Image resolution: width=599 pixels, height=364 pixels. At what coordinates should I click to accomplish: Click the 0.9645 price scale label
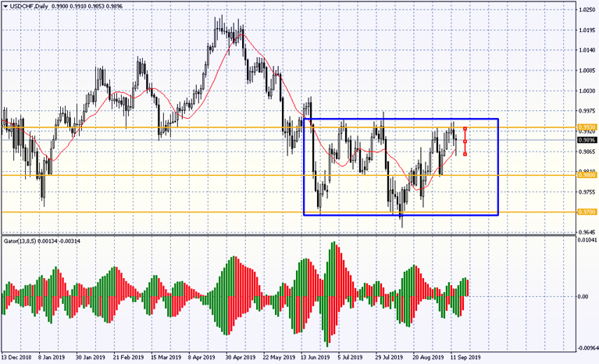587,232
